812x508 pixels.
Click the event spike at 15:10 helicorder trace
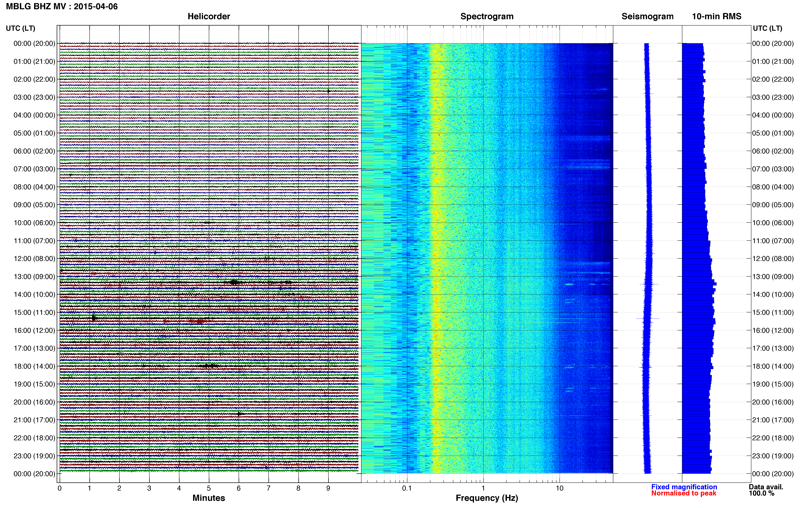point(94,318)
